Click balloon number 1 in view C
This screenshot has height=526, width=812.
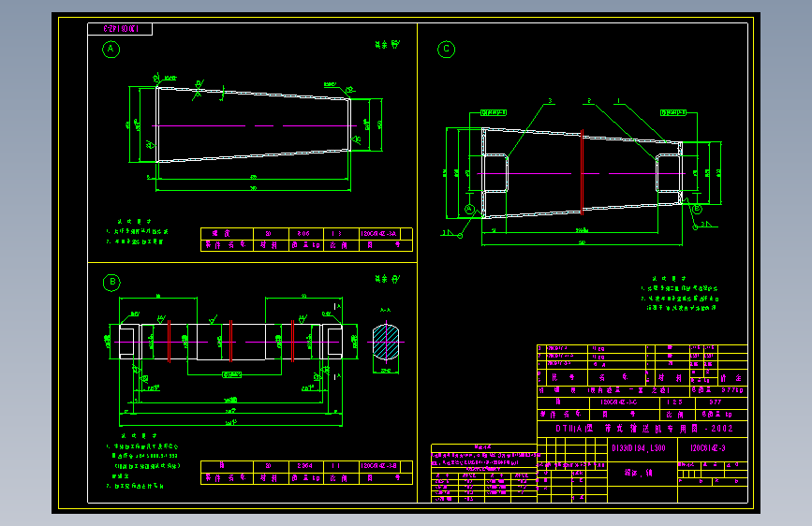point(618,101)
